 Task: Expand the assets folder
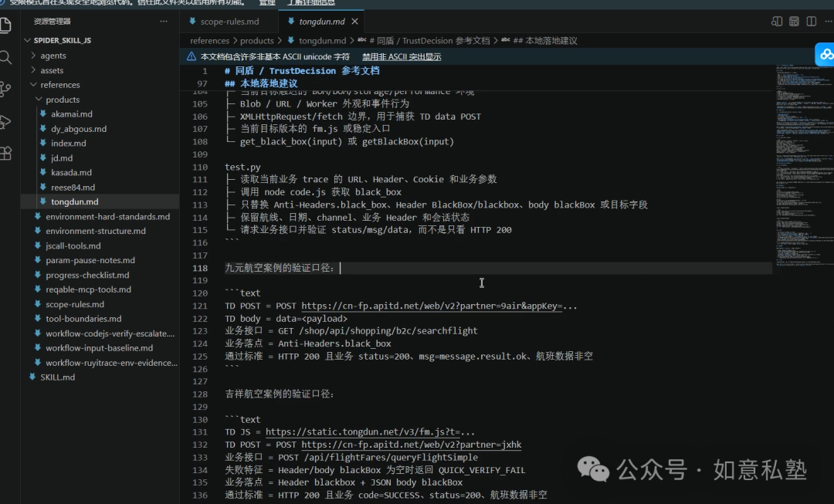pos(52,70)
